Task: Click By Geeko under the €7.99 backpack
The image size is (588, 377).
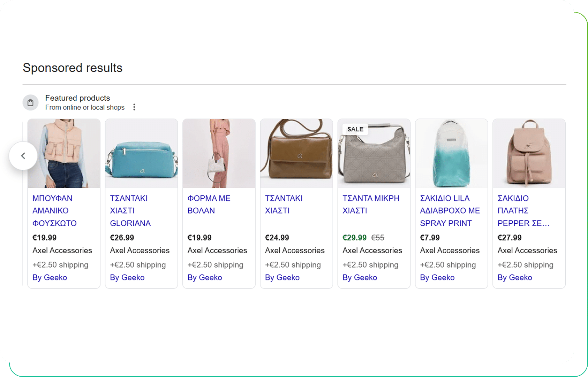Action: point(437,277)
